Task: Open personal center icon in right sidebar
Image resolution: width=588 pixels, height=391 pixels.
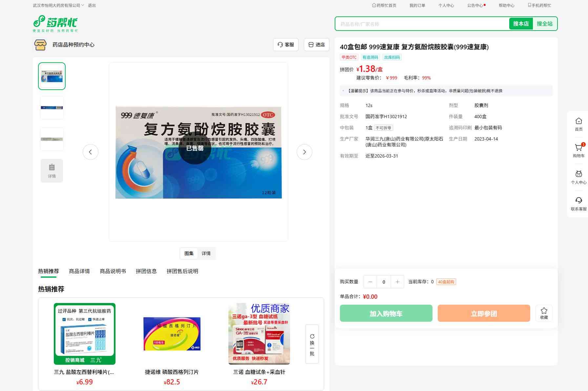Action: [x=578, y=174]
